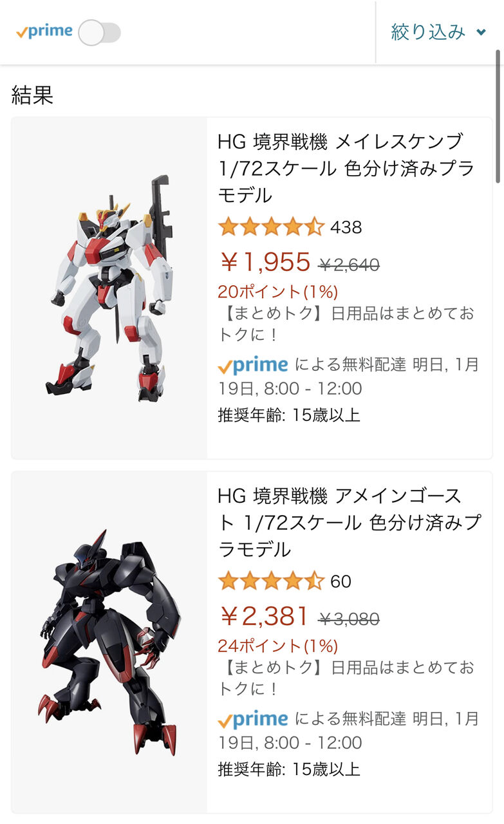The image size is (504, 824).
Task: Open the 438 reviews count
Action: 346,227
